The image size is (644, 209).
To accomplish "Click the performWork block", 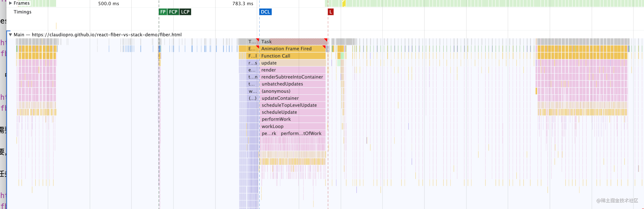I will [x=293, y=119].
